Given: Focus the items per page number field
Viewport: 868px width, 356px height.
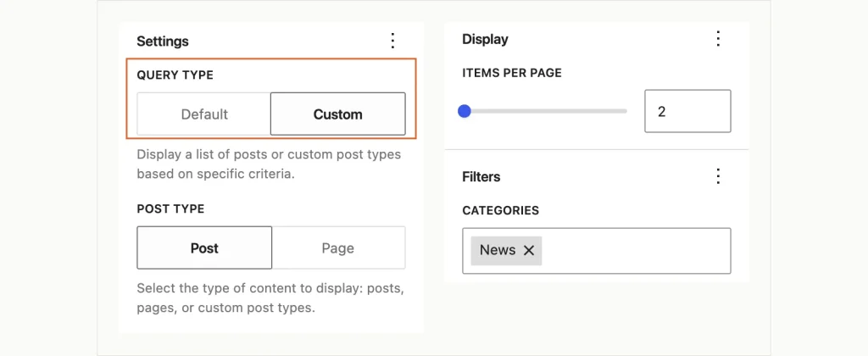Looking at the screenshot, I should tap(687, 111).
